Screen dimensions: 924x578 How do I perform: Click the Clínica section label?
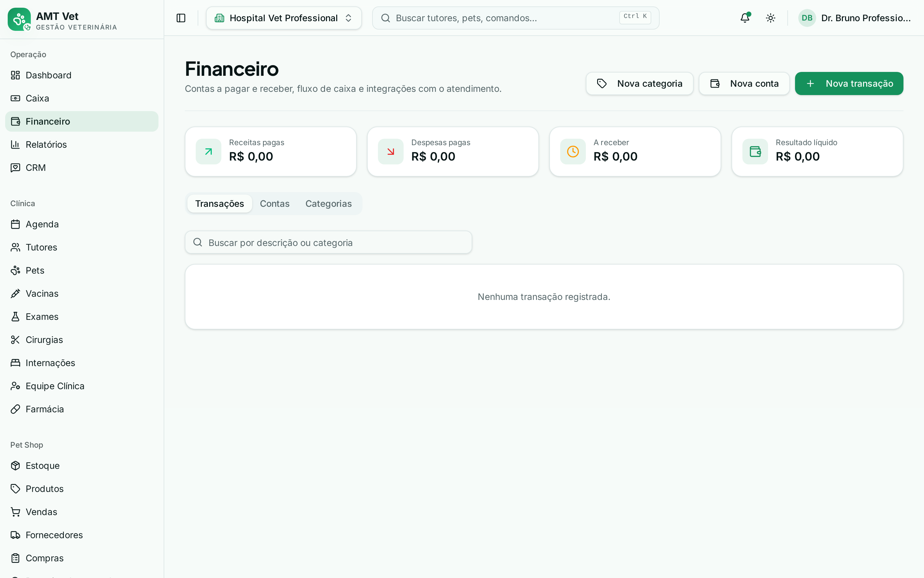coord(22,204)
